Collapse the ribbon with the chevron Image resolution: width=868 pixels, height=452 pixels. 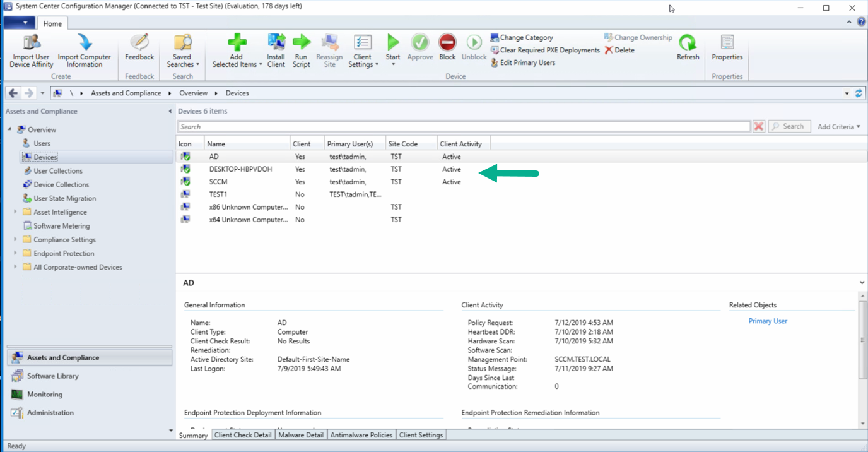click(850, 22)
